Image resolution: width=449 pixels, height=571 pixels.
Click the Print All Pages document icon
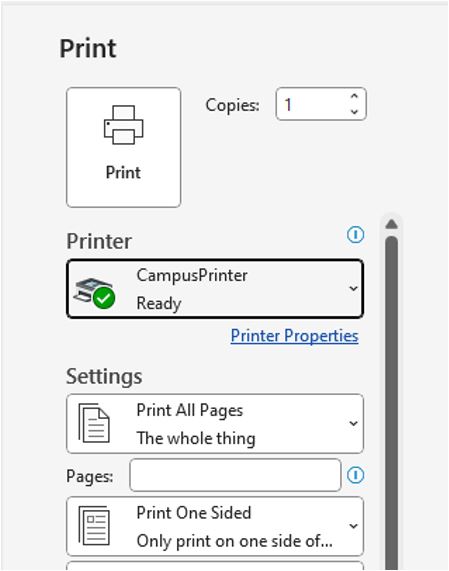click(x=94, y=423)
